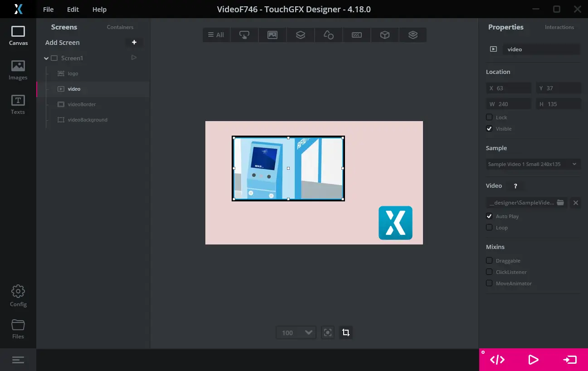
Task: Run the simulator with play button
Action: 533,360
